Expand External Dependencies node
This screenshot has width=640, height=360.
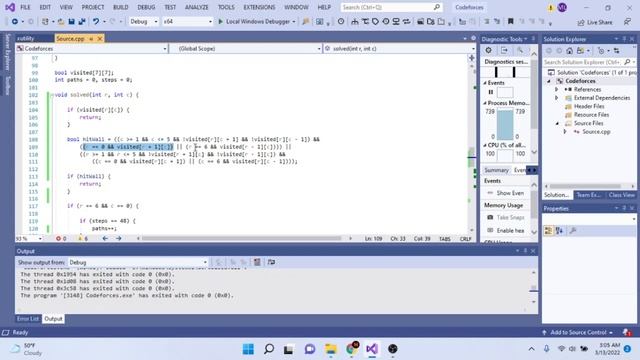click(556, 98)
